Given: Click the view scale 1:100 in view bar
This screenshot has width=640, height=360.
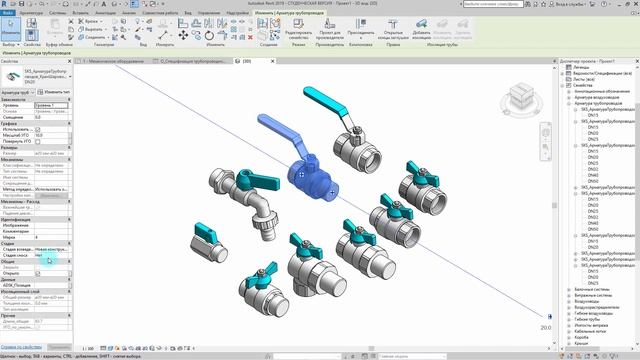Looking at the screenshot, I should (88, 349).
